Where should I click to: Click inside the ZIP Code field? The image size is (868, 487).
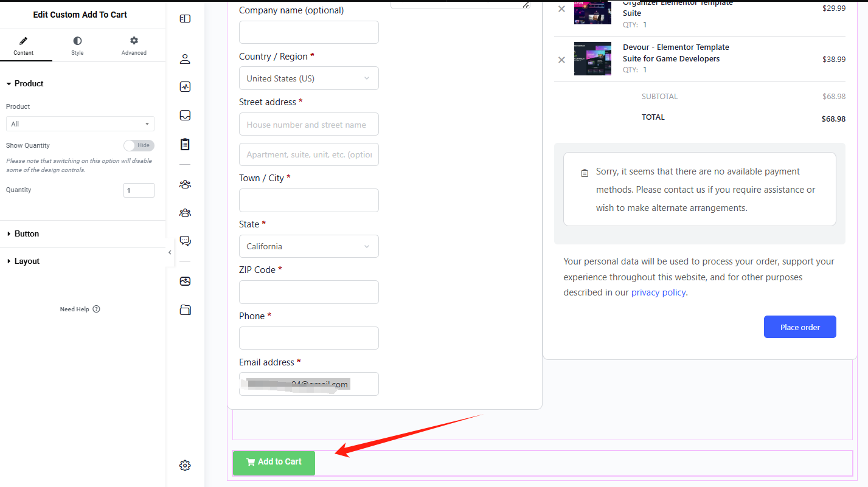(x=308, y=292)
